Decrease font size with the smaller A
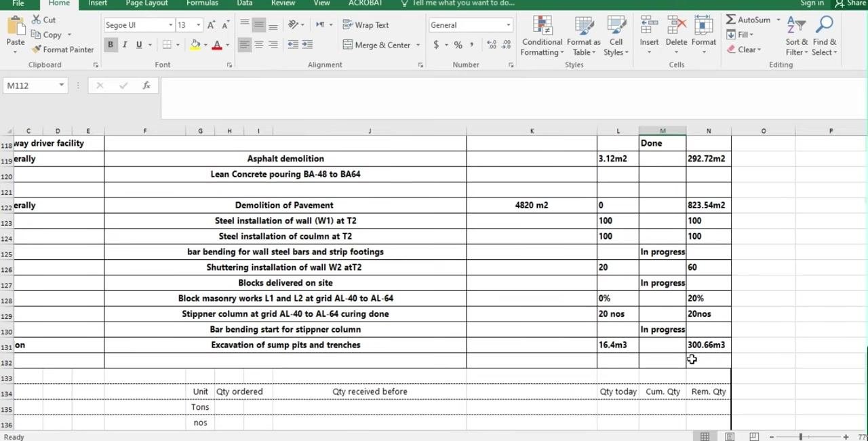 point(226,25)
